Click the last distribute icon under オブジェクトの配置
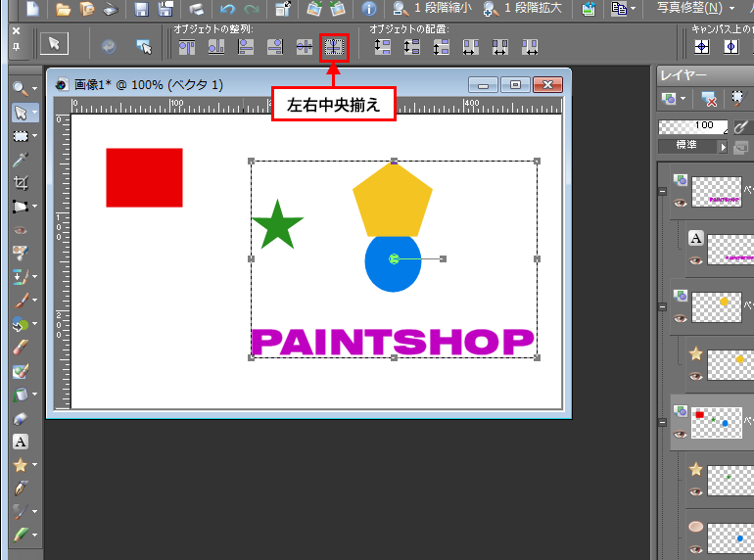The image size is (754, 560). click(530, 47)
